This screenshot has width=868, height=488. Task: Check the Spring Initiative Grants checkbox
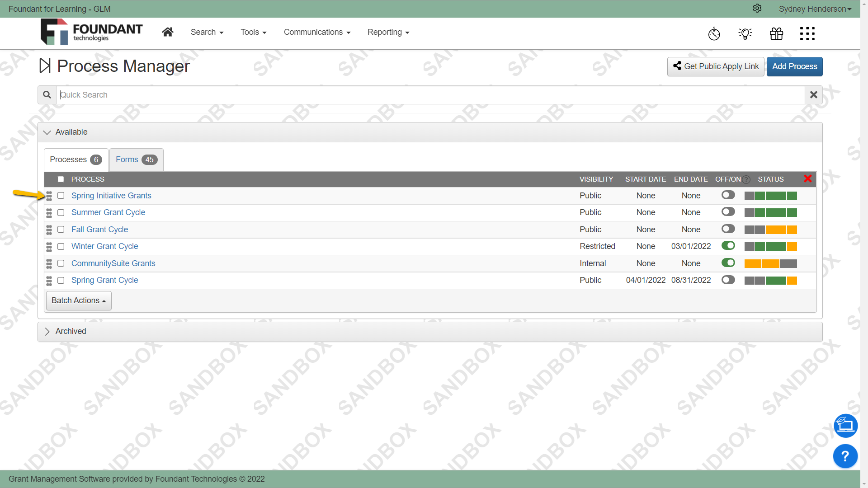point(61,196)
